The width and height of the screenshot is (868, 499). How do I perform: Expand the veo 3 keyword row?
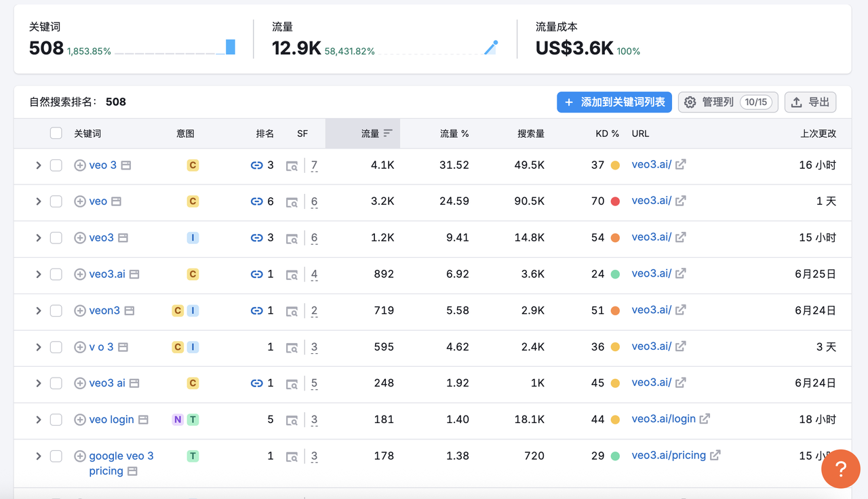[39, 165]
